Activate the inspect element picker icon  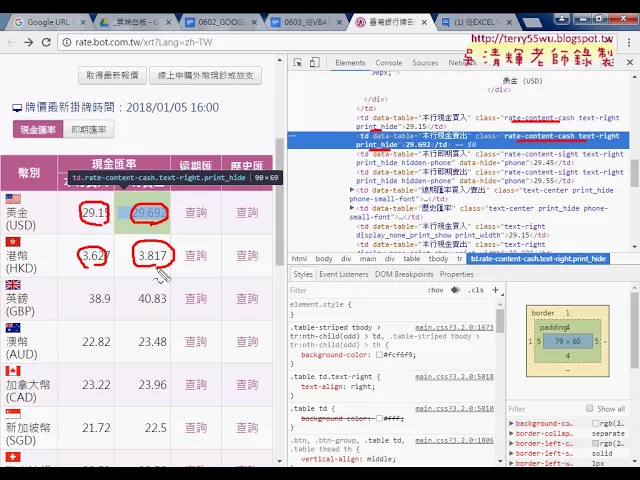pos(298,62)
